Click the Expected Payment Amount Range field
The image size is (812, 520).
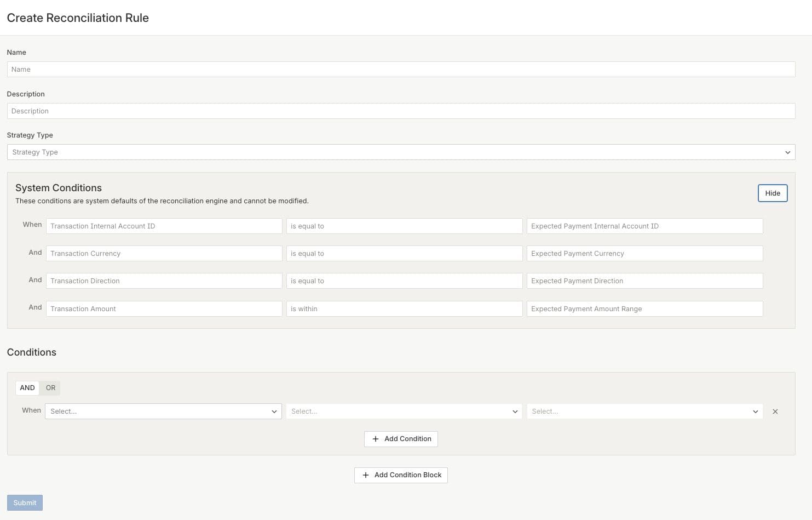[644, 309]
